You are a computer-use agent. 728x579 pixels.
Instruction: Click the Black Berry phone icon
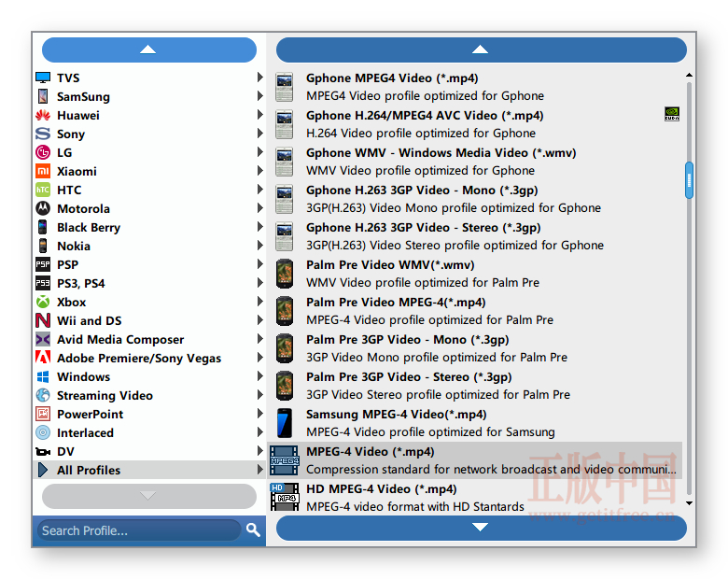pyautogui.click(x=43, y=227)
